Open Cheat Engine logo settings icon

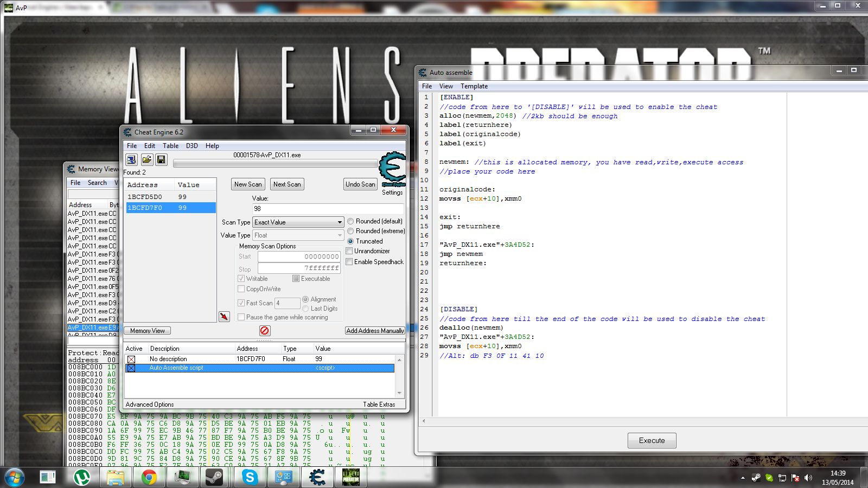[x=392, y=169]
